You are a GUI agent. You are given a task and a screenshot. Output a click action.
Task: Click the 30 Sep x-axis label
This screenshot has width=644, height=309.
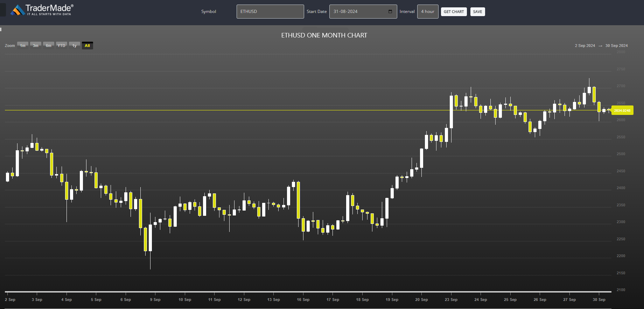click(599, 300)
